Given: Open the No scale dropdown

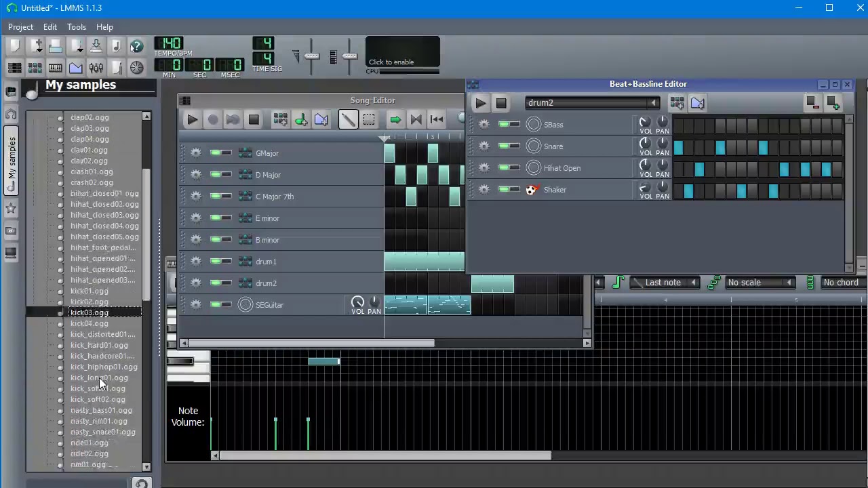Looking at the screenshot, I should coord(759,283).
